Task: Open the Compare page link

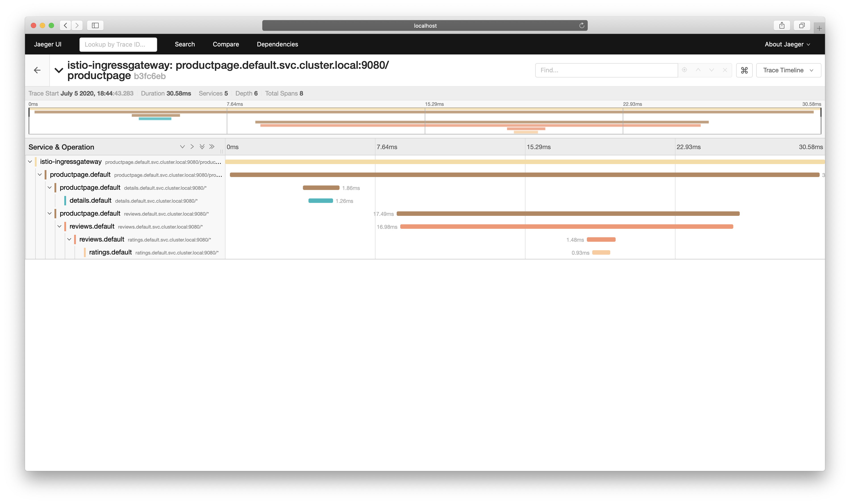Action: (x=226, y=44)
